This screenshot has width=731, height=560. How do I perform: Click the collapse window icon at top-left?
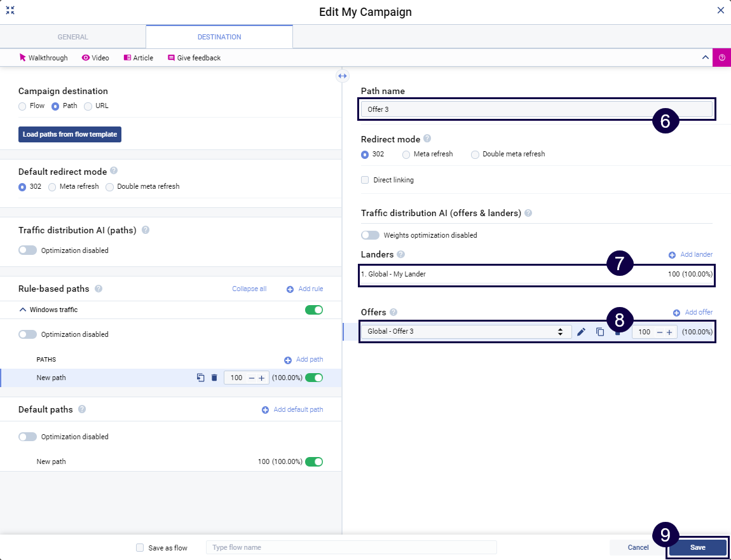(10, 11)
